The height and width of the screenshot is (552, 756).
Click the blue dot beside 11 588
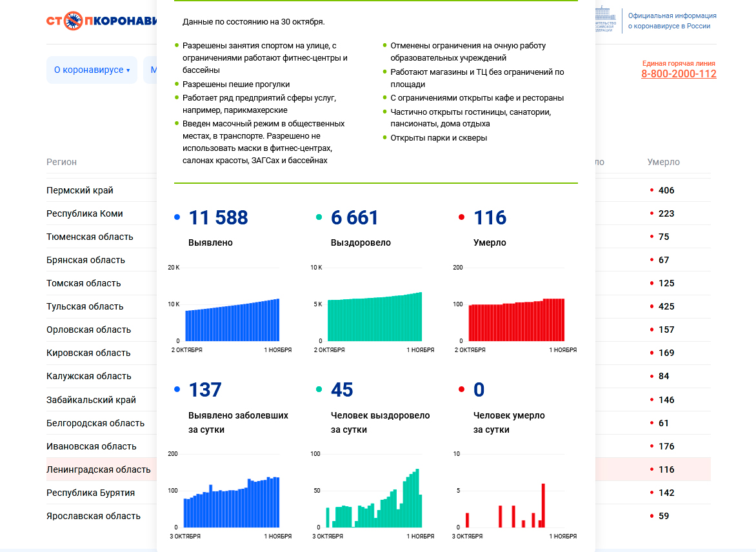(177, 218)
